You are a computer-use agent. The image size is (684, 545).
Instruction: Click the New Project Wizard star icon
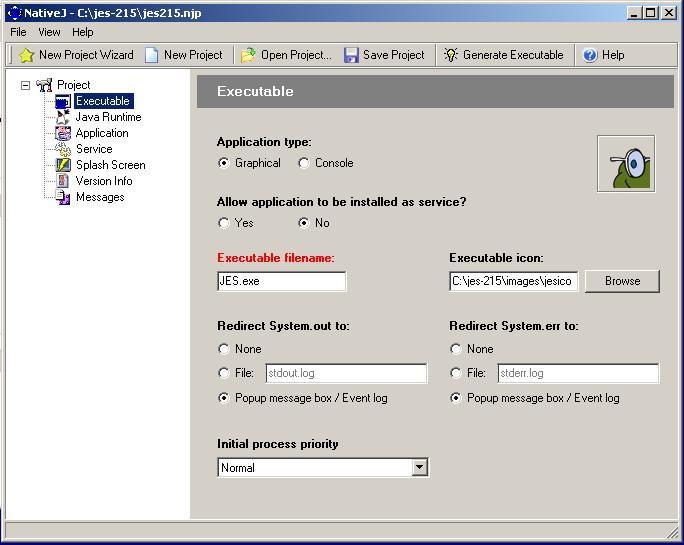coord(26,55)
